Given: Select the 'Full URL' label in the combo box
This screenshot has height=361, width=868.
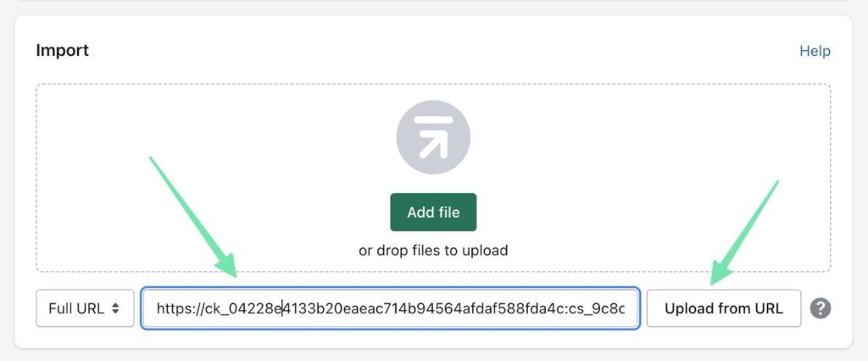Looking at the screenshot, I should click(76, 308).
